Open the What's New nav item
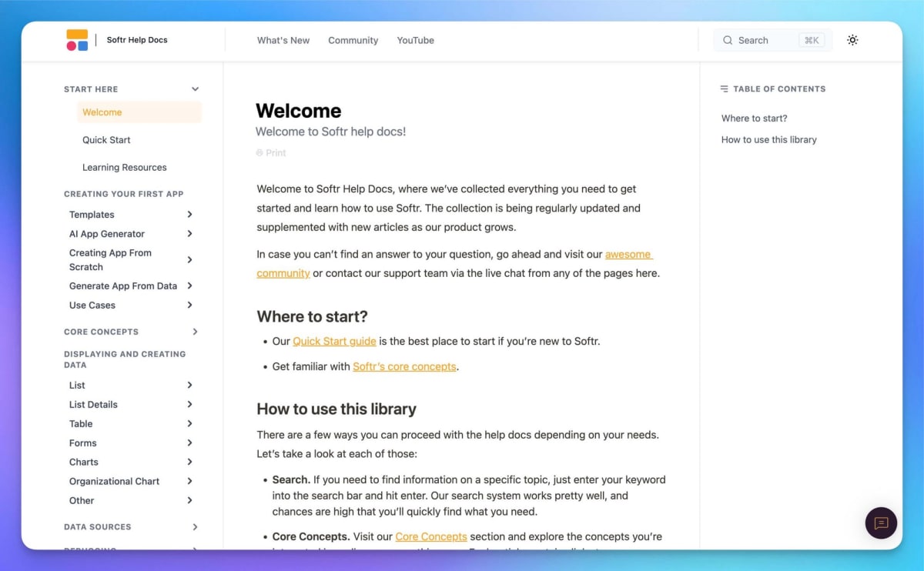Screen dimensions: 924x571 283,41
